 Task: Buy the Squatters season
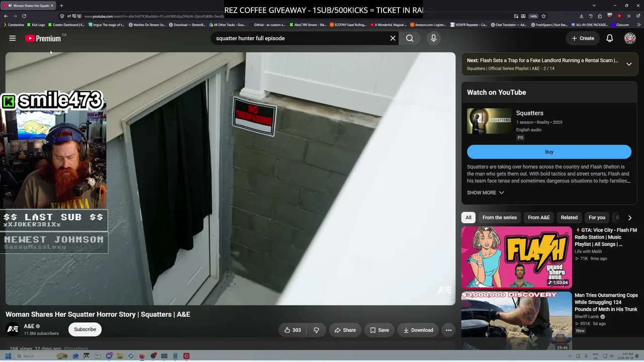point(549,152)
